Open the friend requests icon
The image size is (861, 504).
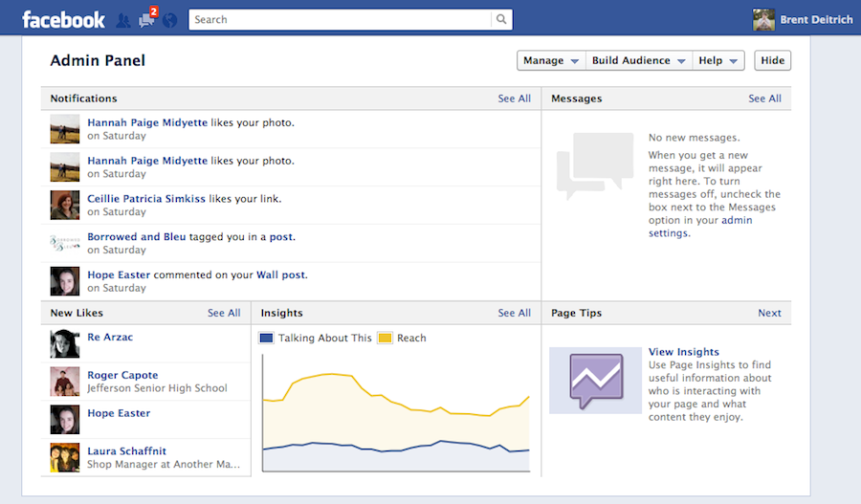(123, 20)
